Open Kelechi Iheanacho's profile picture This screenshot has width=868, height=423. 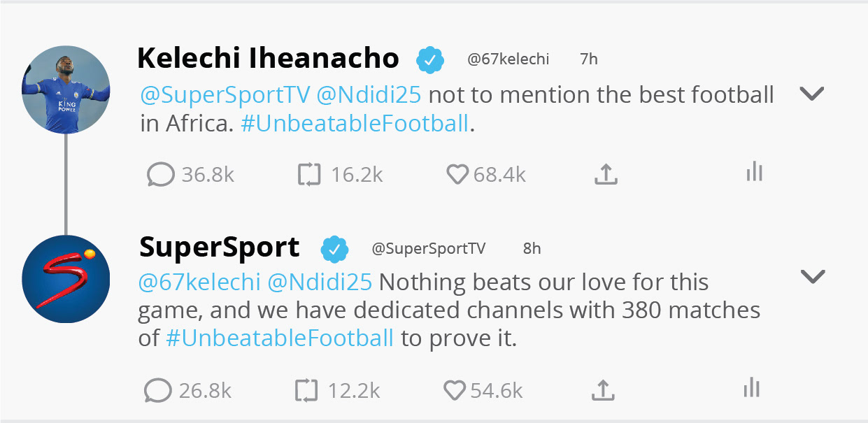pyautogui.click(x=66, y=89)
